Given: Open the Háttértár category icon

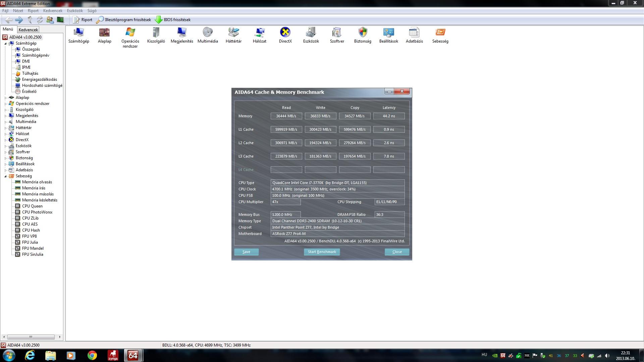Looking at the screenshot, I should 233,35.
